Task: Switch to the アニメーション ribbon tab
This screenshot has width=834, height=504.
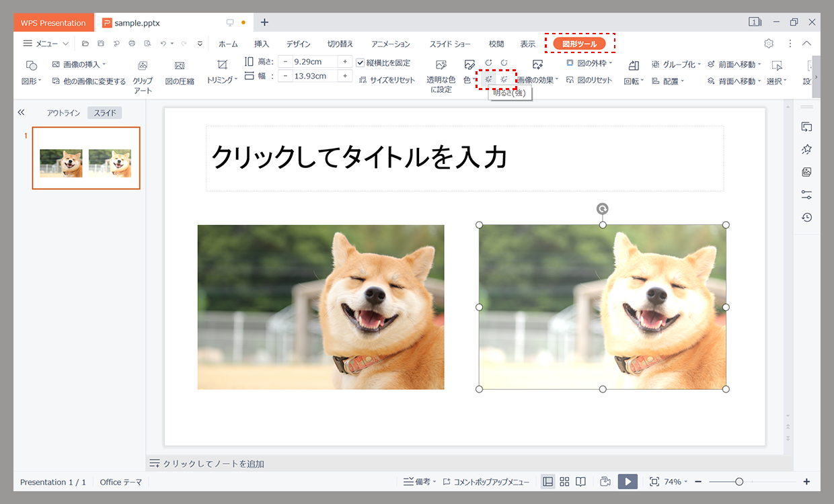Action: tap(390, 44)
